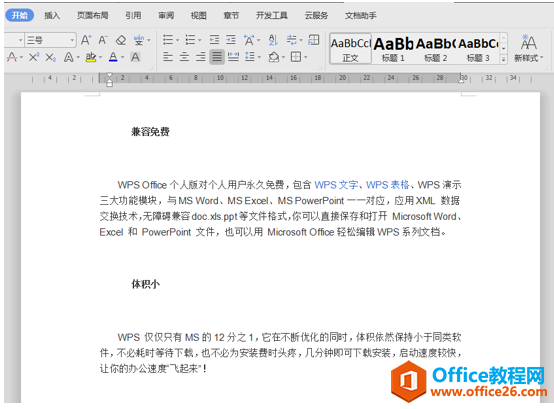Click the first-line indent marker on ruler
The width and height of the screenshot is (554, 409).
coord(110,76)
